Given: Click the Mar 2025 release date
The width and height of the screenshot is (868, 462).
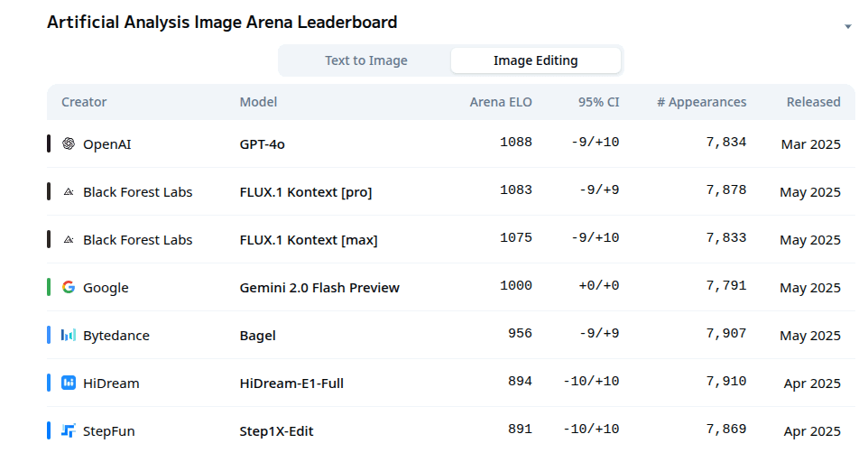Looking at the screenshot, I should pos(811,144).
